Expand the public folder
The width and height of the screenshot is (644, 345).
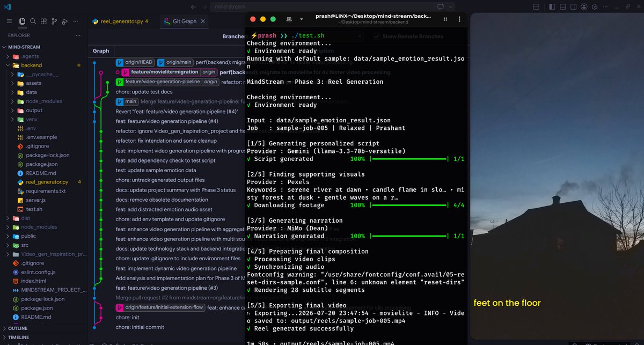[x=44, y=236]
